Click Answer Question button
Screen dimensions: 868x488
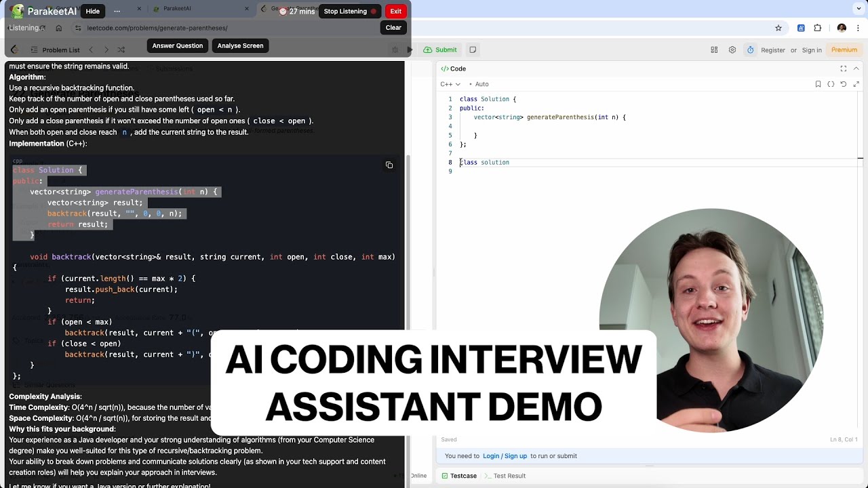tap(178, 45)
